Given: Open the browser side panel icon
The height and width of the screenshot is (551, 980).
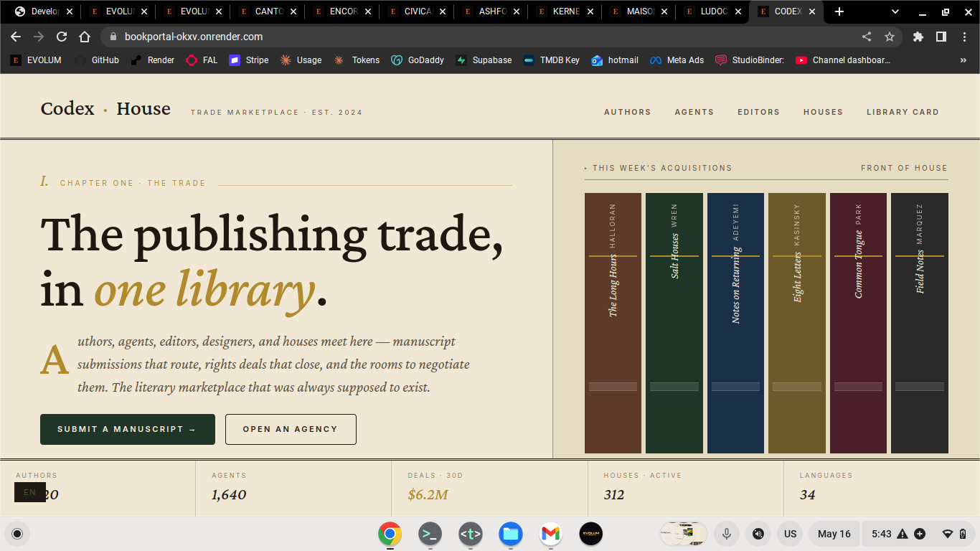Looking at the screenshot, I should (x=941, y=37).
